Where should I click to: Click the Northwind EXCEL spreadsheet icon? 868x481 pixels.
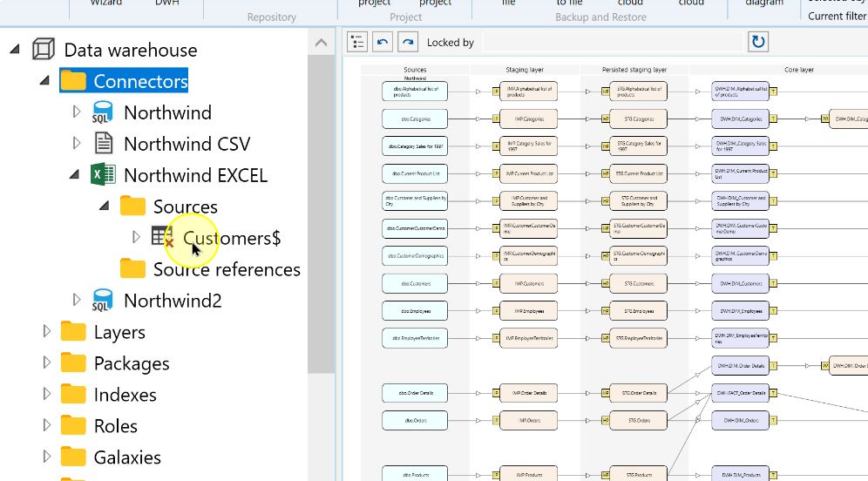coord(103,175)
